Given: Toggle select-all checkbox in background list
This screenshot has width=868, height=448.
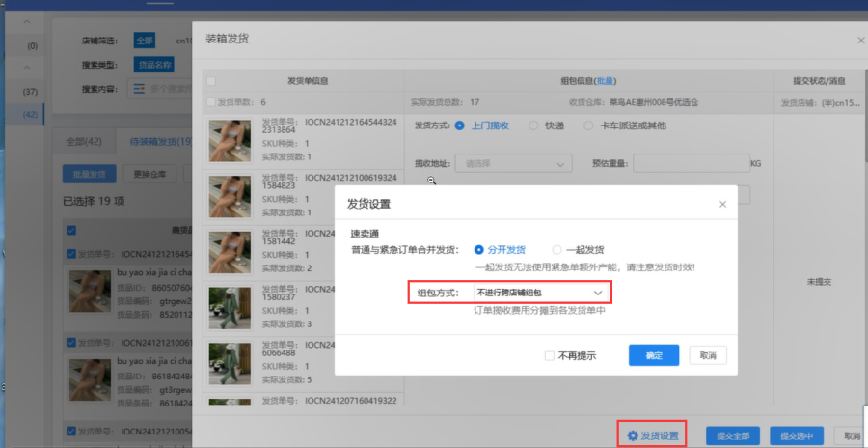Looking at the screenshot, I should pyautogui.click(x=70, y=230).
